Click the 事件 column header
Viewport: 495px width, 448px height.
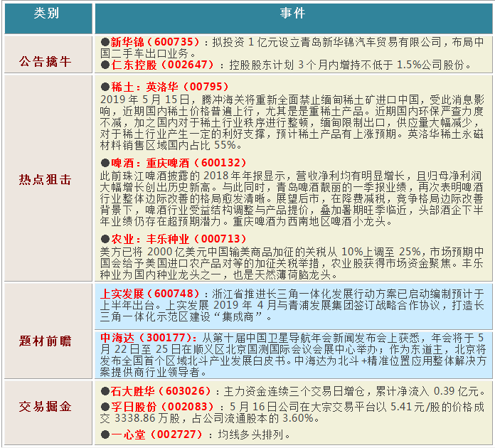293,18
